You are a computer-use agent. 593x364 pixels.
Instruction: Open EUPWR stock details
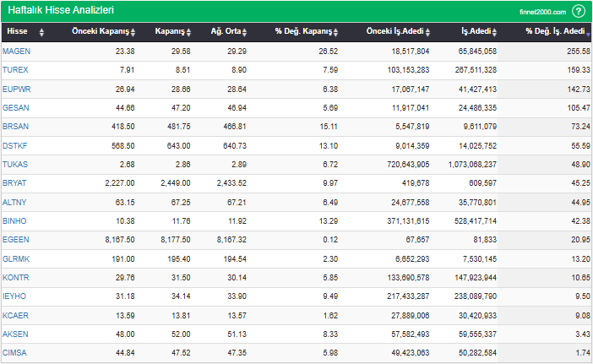coord(16,88)
